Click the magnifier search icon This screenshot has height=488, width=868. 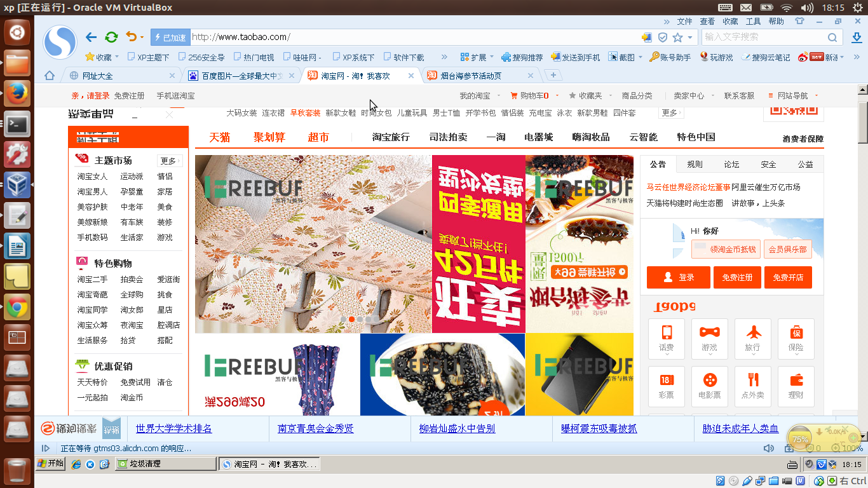832,37
